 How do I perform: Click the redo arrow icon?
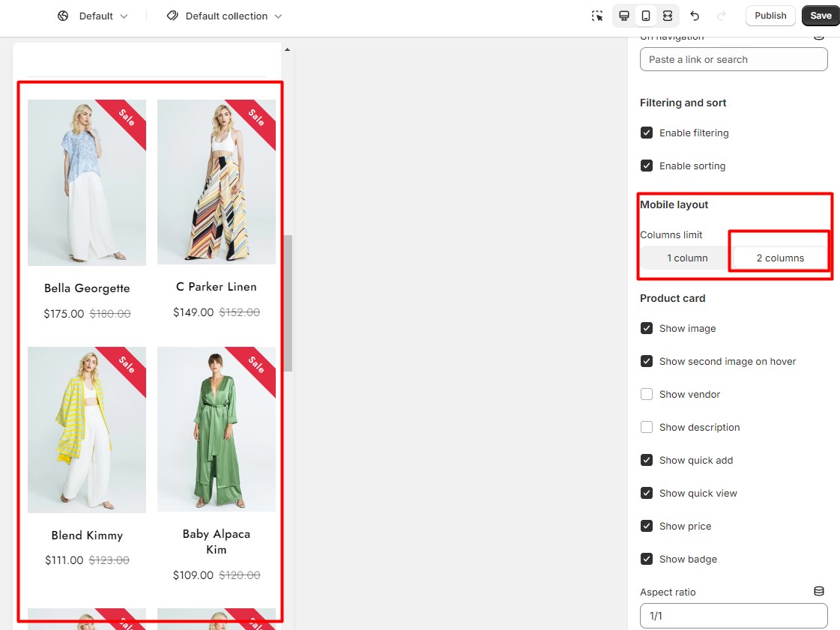(x=722, y=16)
